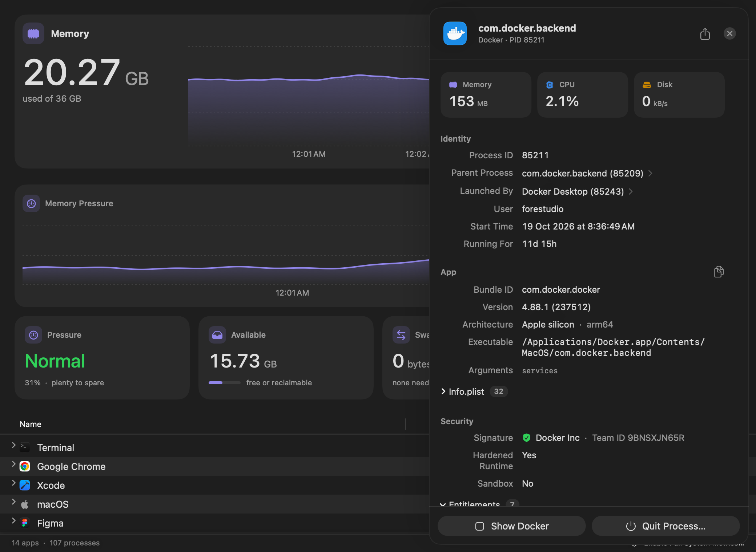Click the Available tray icon
The image size is (756, 552).
point(217,335)
